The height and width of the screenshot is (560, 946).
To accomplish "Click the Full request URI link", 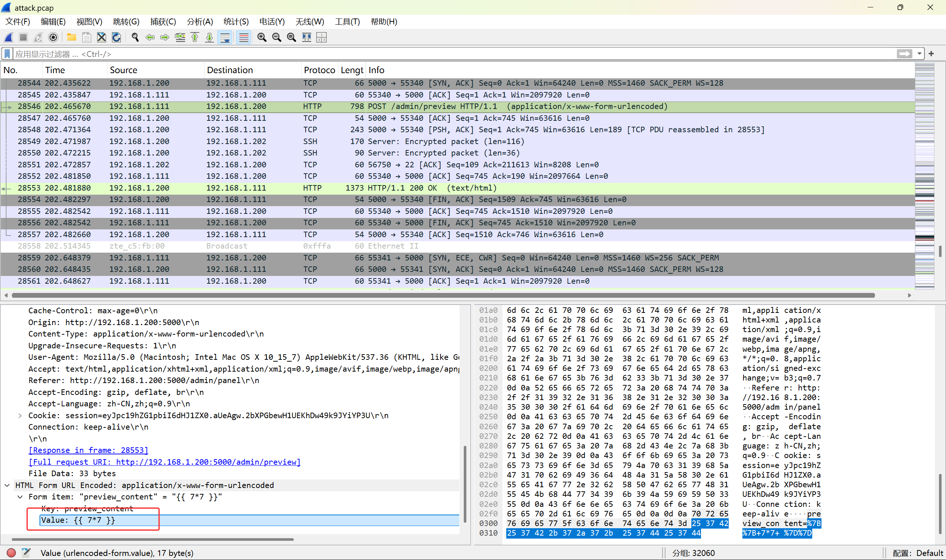I will [x=164, y=462].
